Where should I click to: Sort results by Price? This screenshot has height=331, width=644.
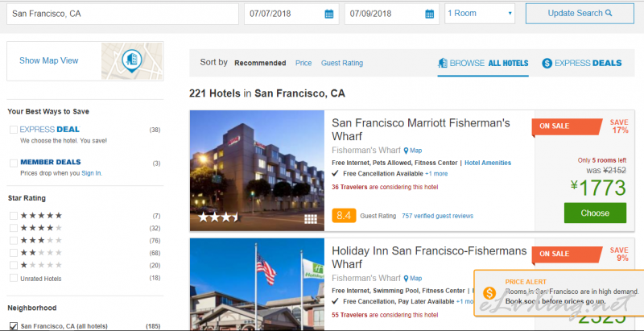(303, 63)
